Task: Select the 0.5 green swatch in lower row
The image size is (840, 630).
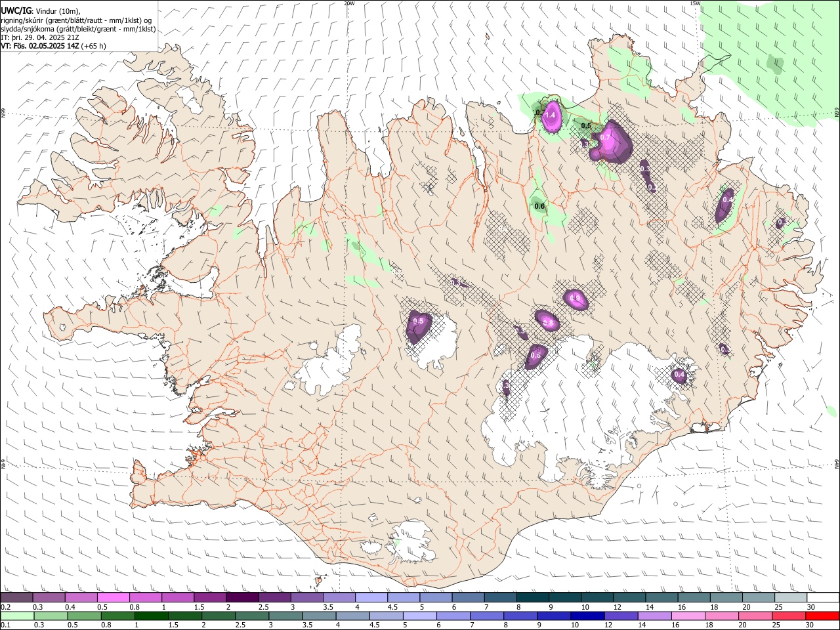Action: 84,616
